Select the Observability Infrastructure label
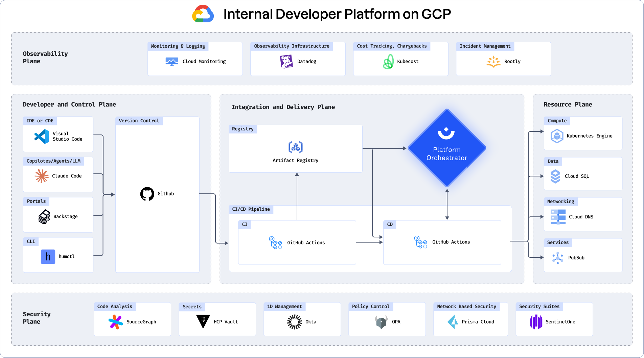 click(x=292, y=46)
